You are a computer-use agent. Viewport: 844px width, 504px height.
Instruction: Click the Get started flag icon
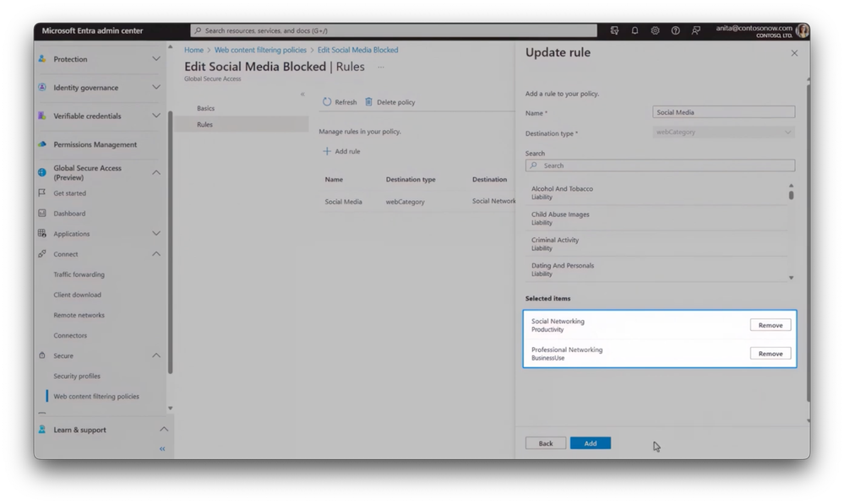42,192
